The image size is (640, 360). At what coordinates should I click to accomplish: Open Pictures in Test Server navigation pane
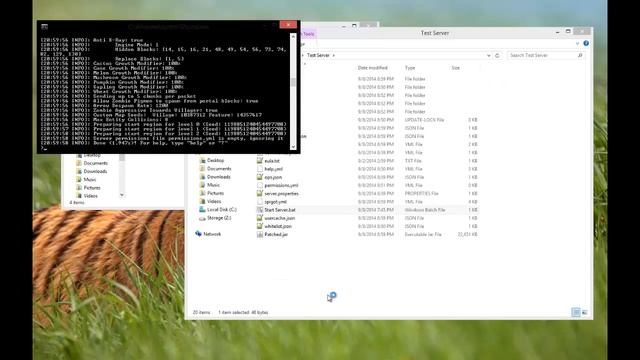[215, 193]
